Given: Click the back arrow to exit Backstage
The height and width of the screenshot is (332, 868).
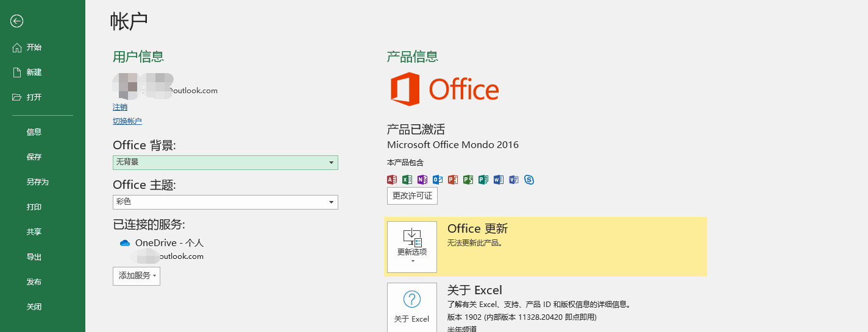Looking at the screenshot, I should (x=17, y=21).
